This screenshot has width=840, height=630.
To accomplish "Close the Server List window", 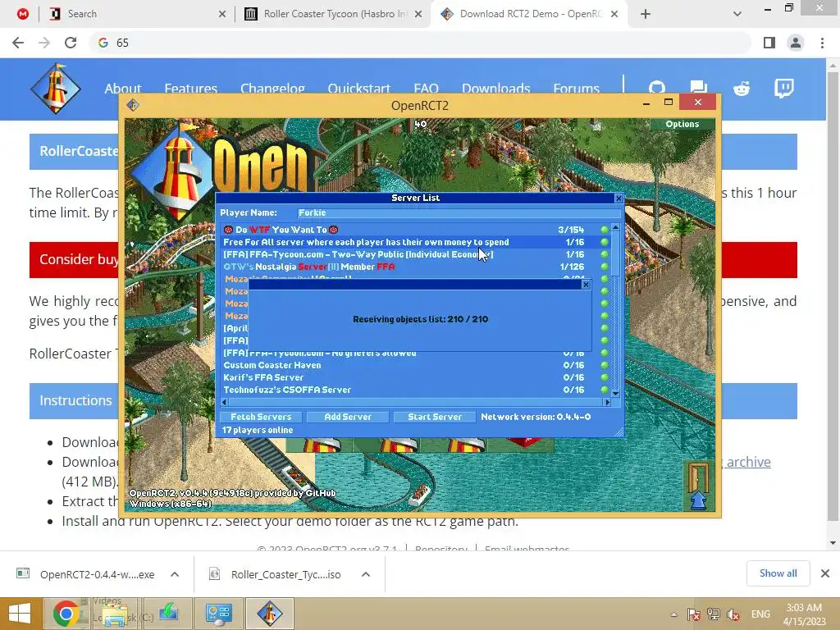I will [x=619, y=199].
